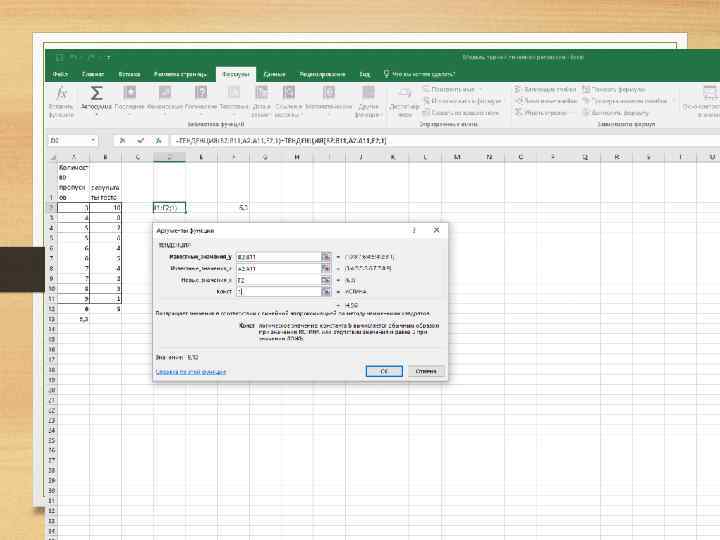720x540 pixels.
Task: Open the Insert tab
Action: point(129,74)
